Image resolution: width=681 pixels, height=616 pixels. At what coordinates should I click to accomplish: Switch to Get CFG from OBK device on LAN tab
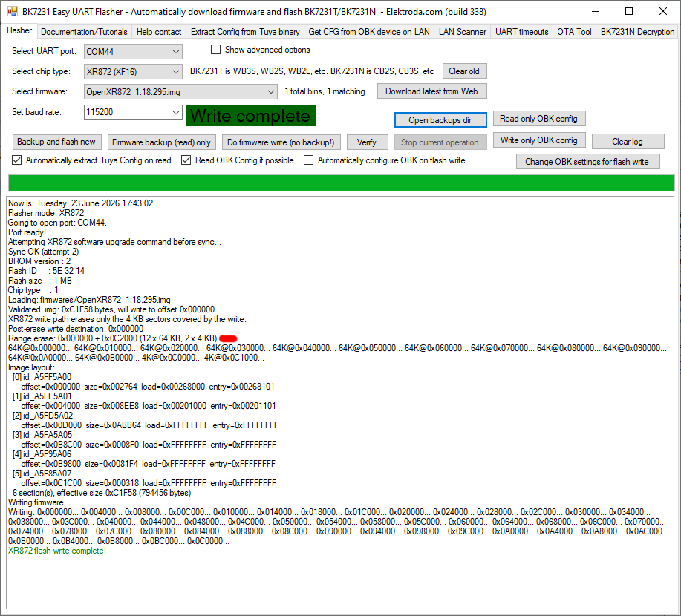[369, 32]
